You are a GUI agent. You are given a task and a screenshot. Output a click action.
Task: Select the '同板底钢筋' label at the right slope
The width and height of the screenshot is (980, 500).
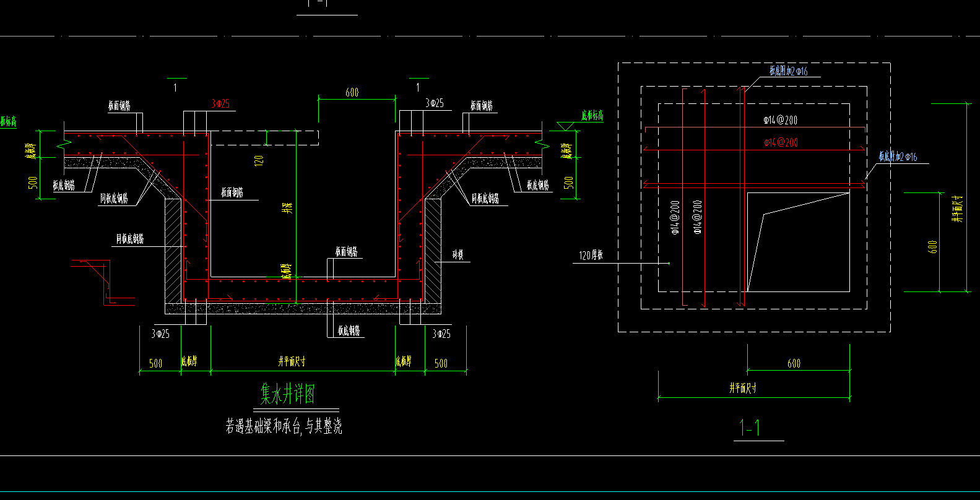[x=485, y=198]
